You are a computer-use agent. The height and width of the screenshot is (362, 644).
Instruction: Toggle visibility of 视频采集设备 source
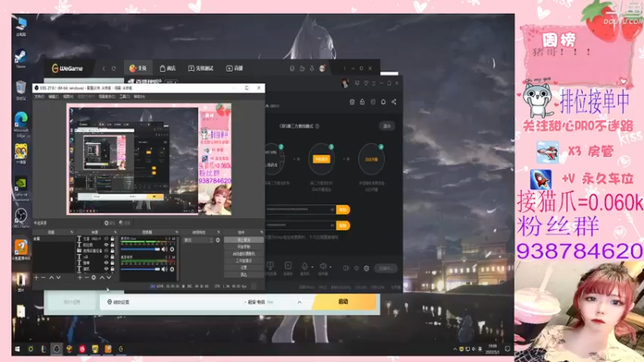(x=106, y=251)
